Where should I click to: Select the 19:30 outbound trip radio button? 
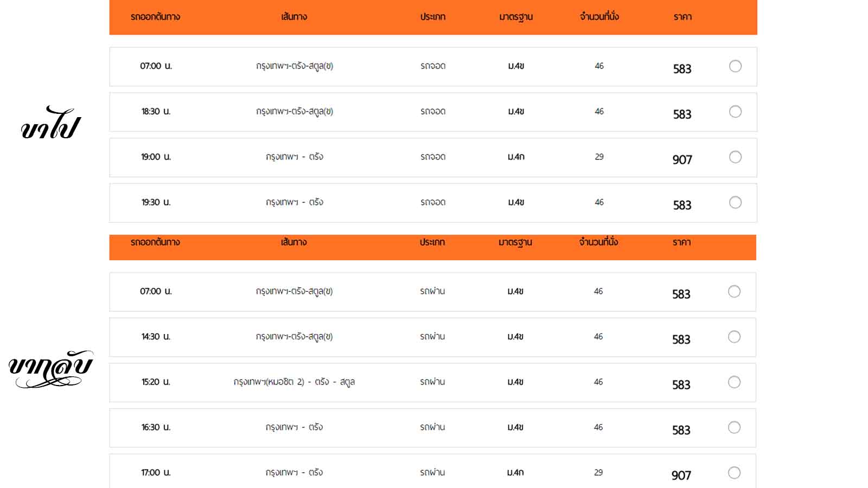click(735, 202)
